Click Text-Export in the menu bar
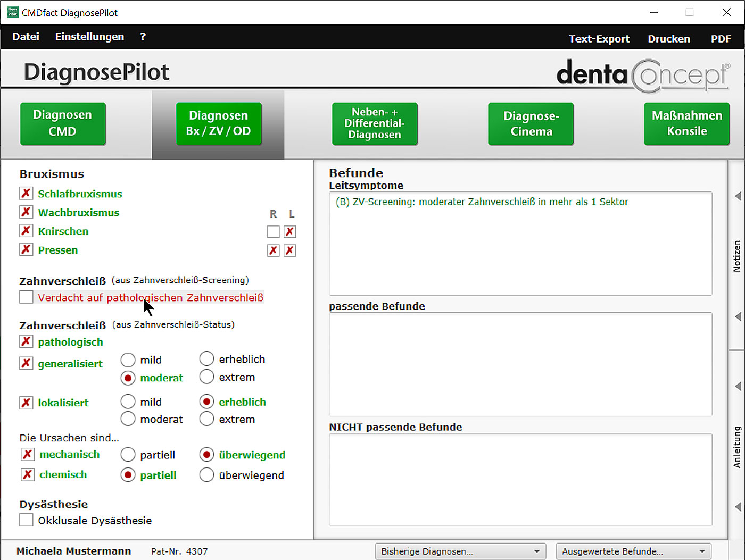Viewport: 745px width, 560px height. [x=599, y=39]
